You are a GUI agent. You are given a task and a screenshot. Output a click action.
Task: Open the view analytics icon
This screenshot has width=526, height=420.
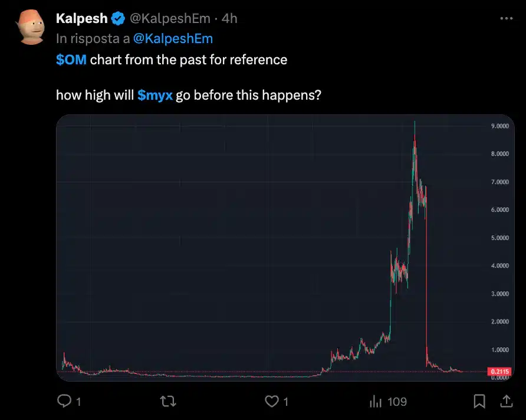tap(376, 402)
